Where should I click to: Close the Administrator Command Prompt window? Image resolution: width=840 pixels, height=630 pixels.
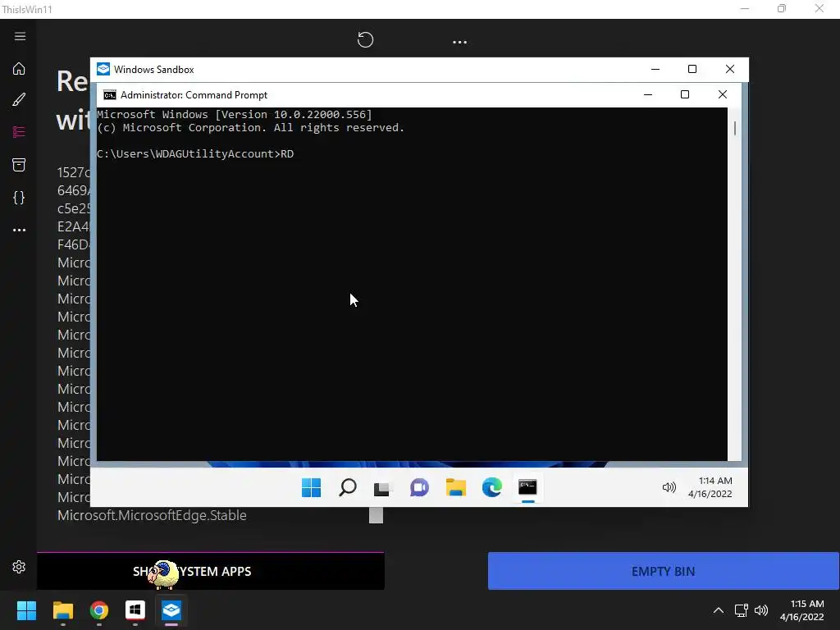pos(722,95)
